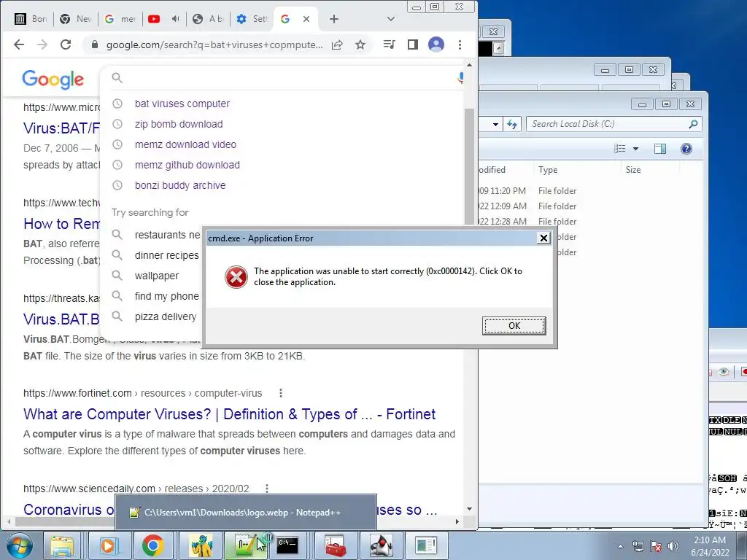Click Explorer address bar dropdown arrow
This screenshot has height=560, width=747.
click(495, 124)
